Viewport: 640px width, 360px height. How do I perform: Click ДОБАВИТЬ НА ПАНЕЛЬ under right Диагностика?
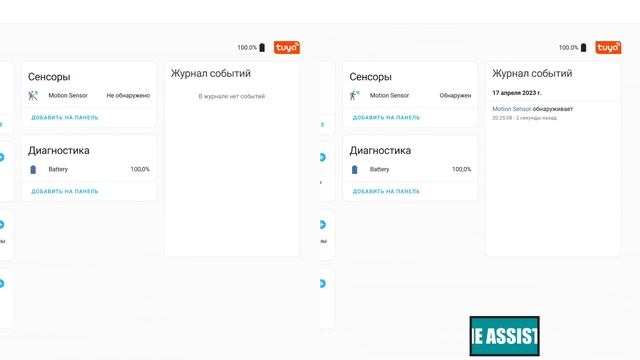click(x=386, y=191)
